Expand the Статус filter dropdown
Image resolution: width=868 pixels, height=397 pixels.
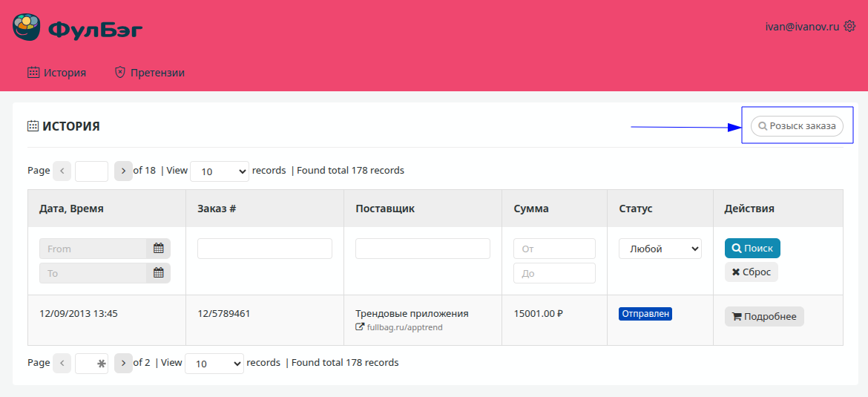[x=660, y=249]
